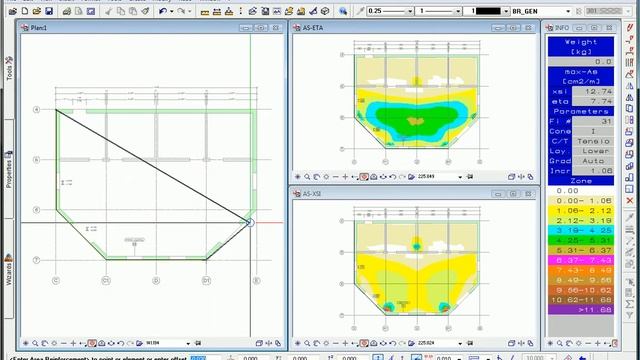This screenshot has height=360, width=640.
Task: Click the white 0.00 zone swatch
Action: coord(581,191)
